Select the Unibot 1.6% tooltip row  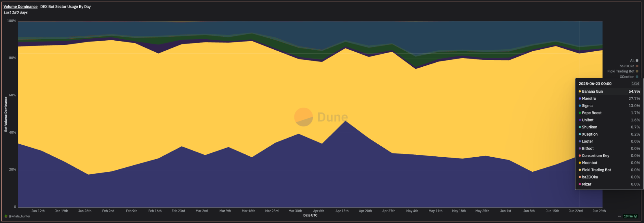(609, 120)
